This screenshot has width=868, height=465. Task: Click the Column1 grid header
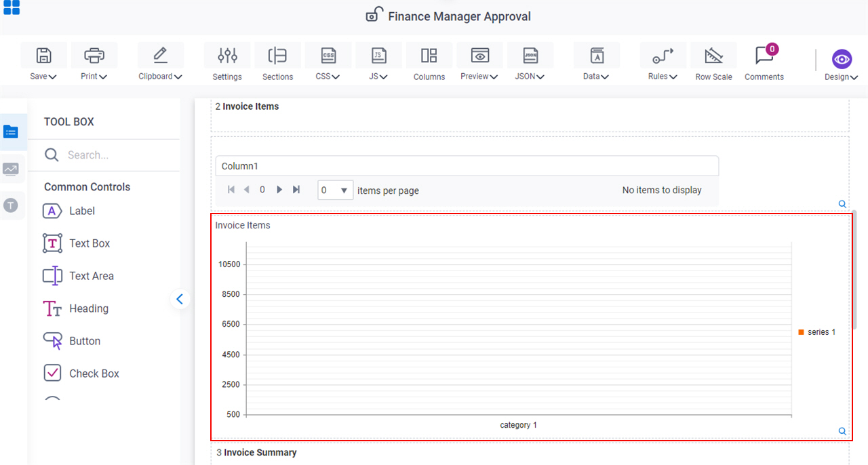point(467,166)
